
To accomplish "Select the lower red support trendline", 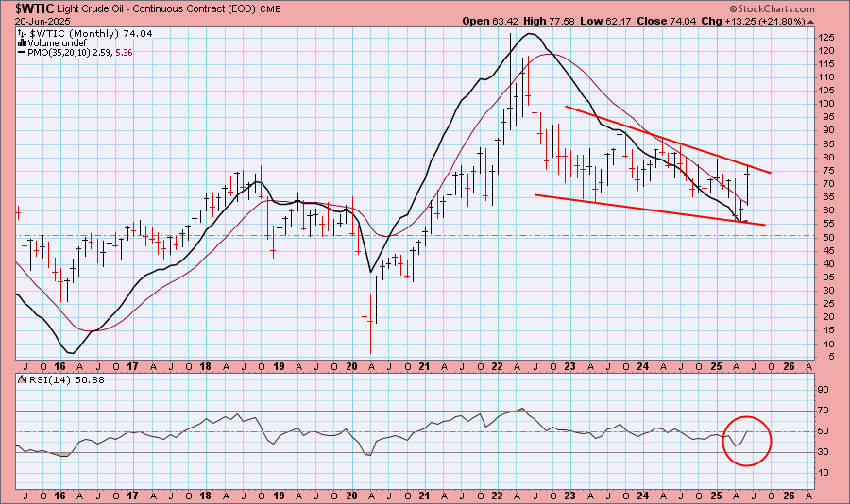I will pos(650,210).
